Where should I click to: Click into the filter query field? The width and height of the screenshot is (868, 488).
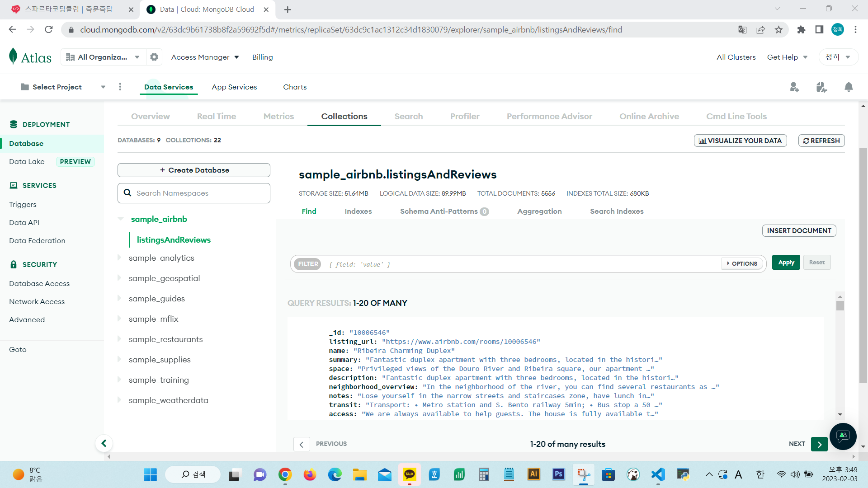click(x=522, y=264)
